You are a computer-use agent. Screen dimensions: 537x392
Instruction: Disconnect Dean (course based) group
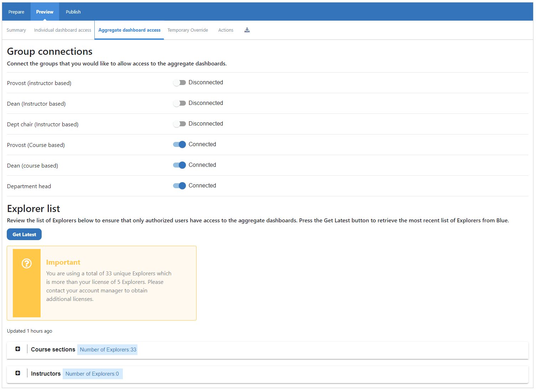(179, 165)
